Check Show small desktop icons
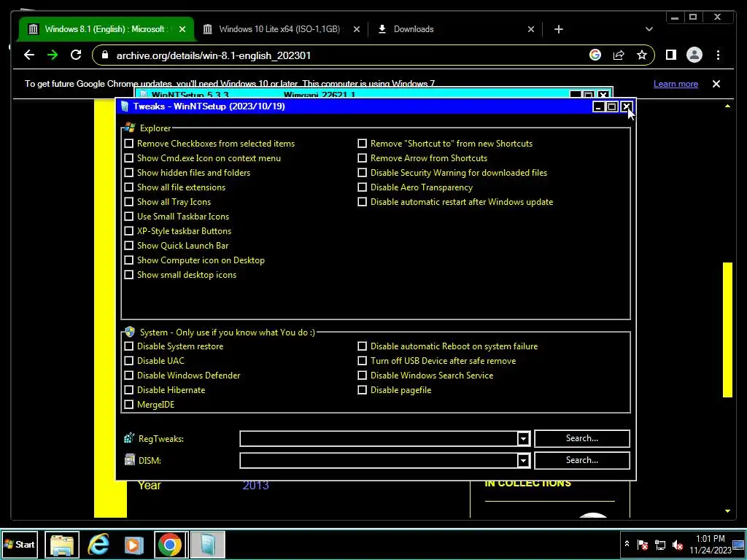 click(x=128, y=275)
